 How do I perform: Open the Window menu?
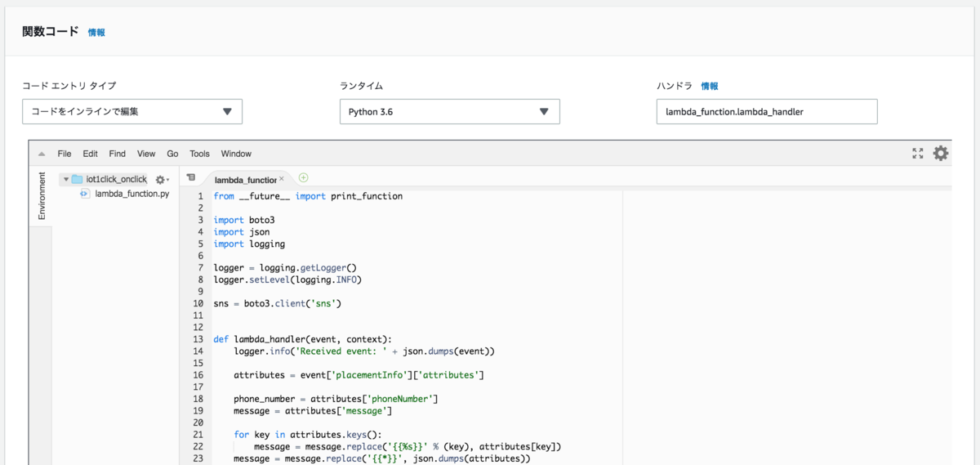tap(236, 154)
